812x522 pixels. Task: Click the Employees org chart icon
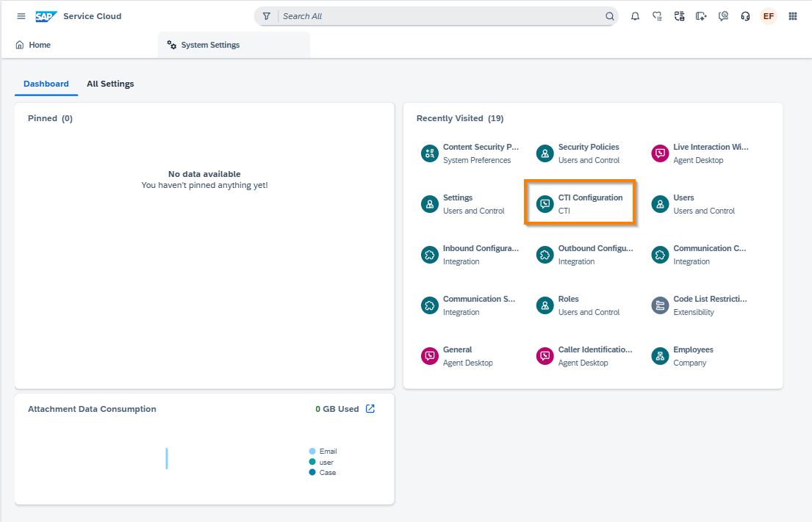coord(661,356)
